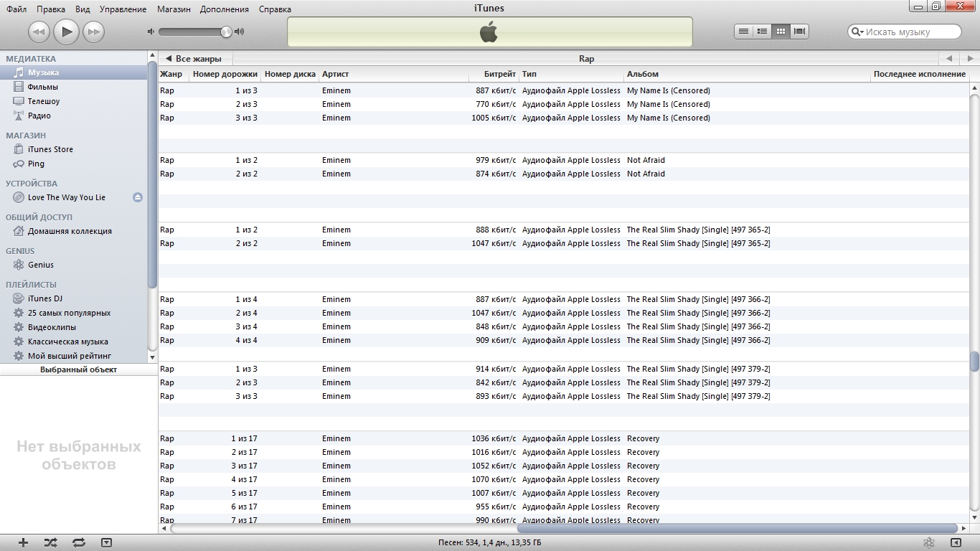Go to the previous genre with the left arrow
Viewport: 980px width, 551px height.
point(949,59)
